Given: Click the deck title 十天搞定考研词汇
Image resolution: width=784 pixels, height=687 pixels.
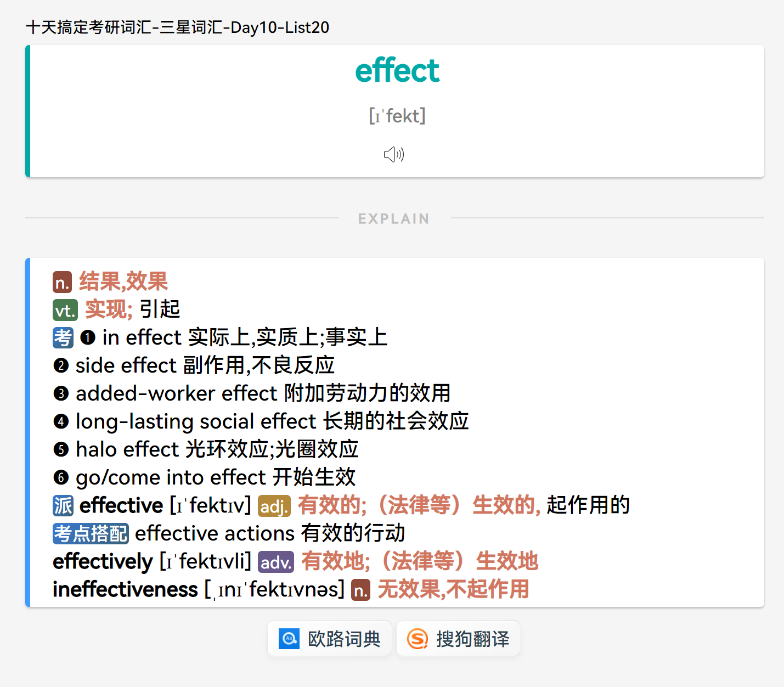Looking at the screenshot, I should [89, 27].
